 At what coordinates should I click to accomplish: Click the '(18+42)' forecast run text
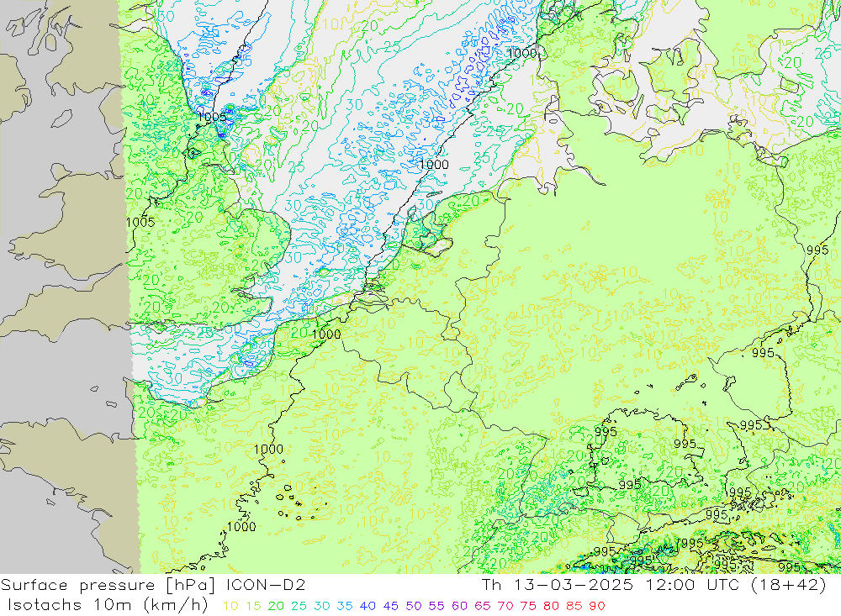tap(788, 585)
